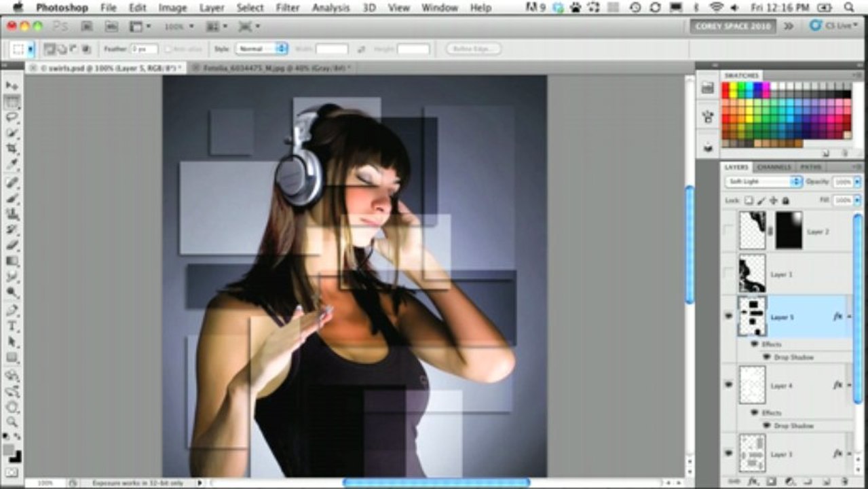Image resolution: width=868 pixels, height=489 pixels.
Task: Open the Soft Light blend mode dropdown
Action: [x=763, y=182]
